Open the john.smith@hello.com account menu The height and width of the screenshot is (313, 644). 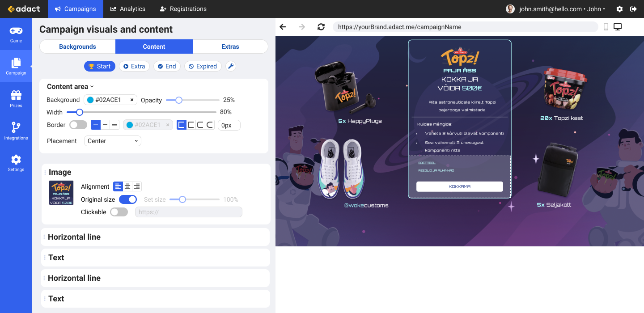pyautogui.click(x=562, y=9)
